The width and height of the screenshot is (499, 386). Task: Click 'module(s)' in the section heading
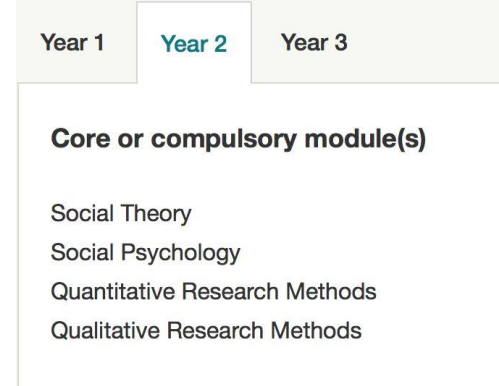click(365, 139)
